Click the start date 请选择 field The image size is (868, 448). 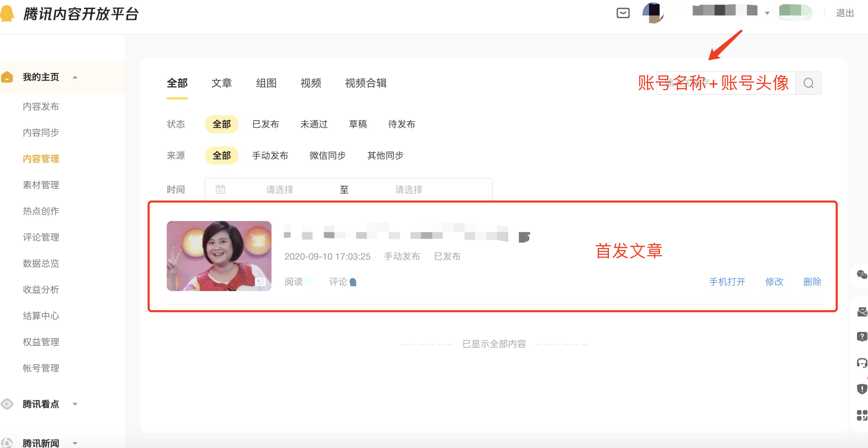click(280, 190)
